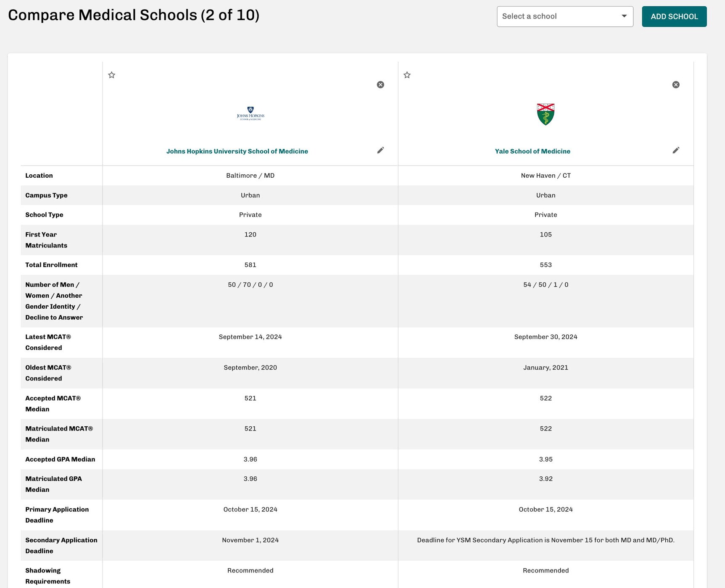Image resolution: width=725 pixels, height=588 pixels.
Task: Click the Johns Hopkins School of Medicine logo
Action: pyautogui.click(x=250, y=113)
